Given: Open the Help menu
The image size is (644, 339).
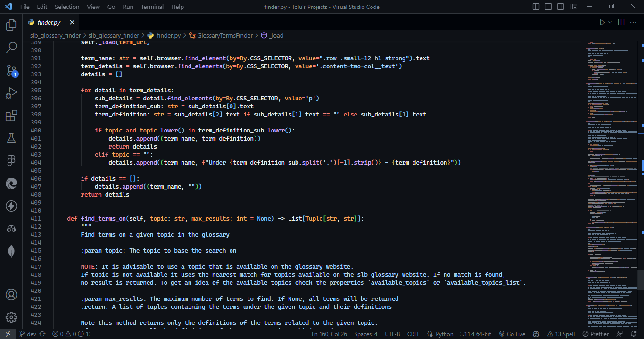Looking at the screenshot, I should click(x=178, y=7).
